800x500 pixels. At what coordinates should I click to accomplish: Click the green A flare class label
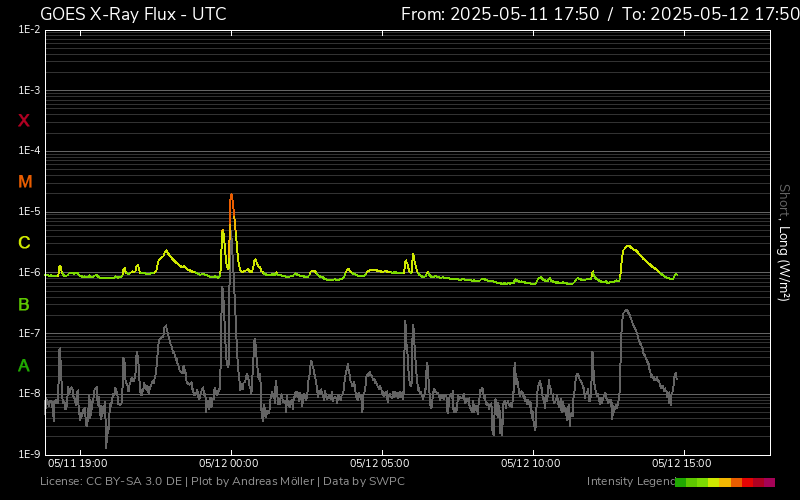tap(24, 365)
